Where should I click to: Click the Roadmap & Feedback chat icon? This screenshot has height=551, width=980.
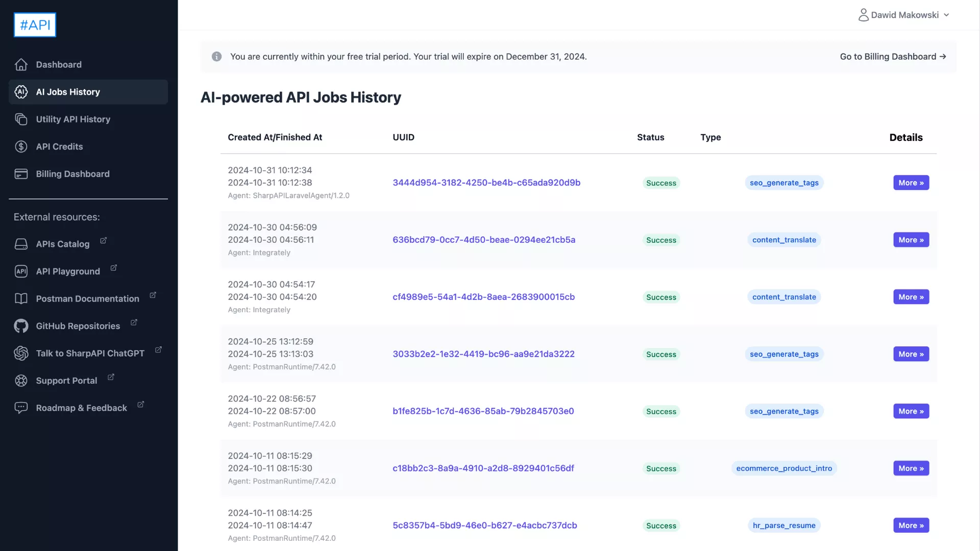[21, 408]
